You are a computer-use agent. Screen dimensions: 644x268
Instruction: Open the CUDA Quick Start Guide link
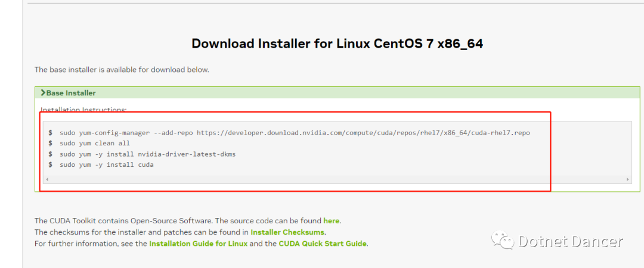pos(323,244)
